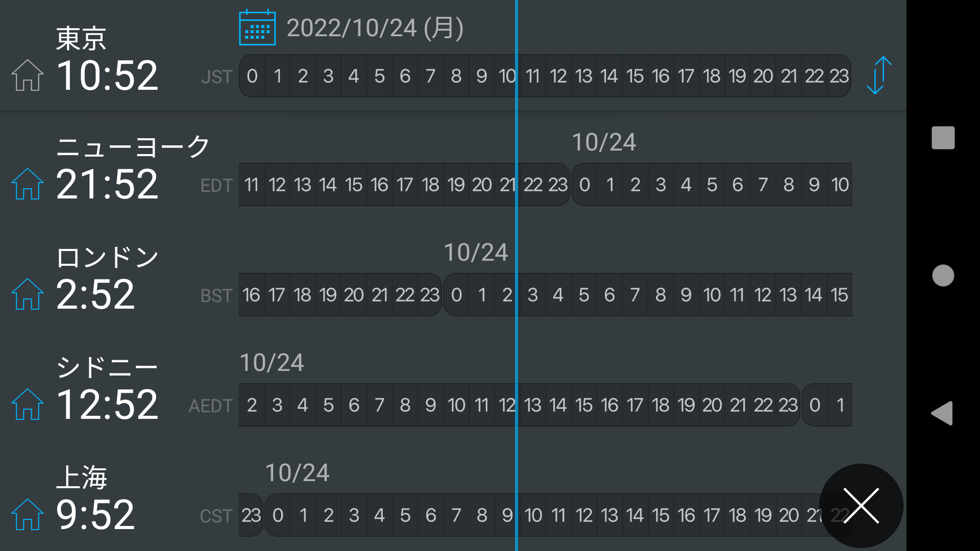Close with the round X button
Image resolution: width=980 pixels, height=551 pixels.
pos(861,506)
